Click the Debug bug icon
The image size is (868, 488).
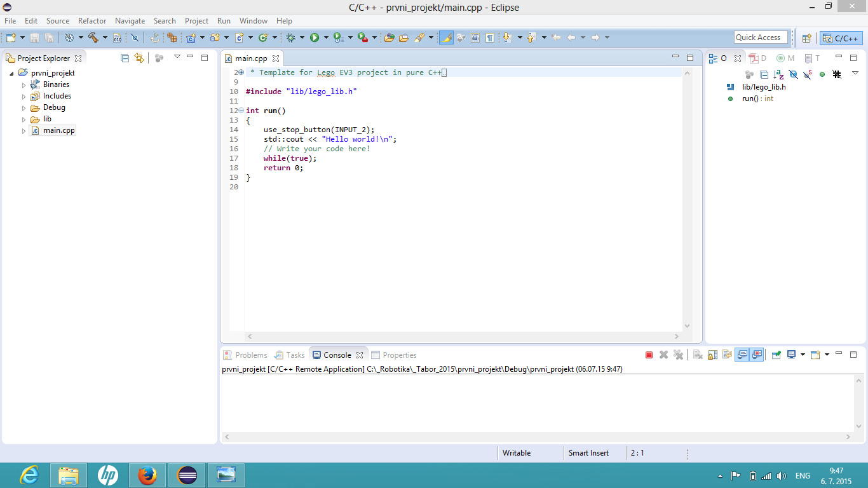point(290,38)
